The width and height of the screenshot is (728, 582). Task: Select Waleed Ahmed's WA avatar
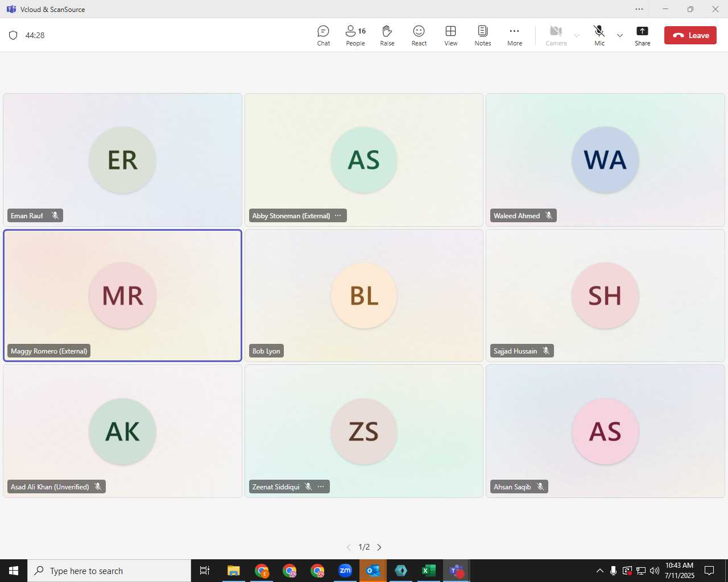pyautogui.click(x=605, y=160)
